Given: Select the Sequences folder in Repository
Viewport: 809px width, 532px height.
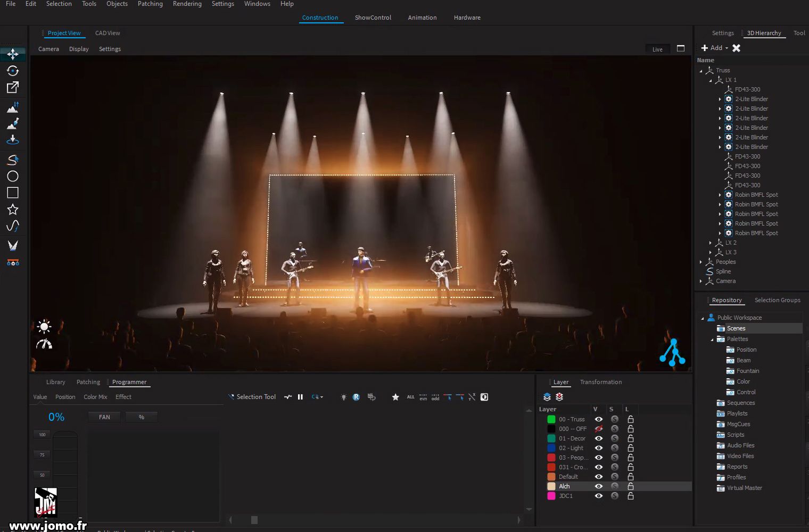Looking at the screenshot, I should pos(740,403).
